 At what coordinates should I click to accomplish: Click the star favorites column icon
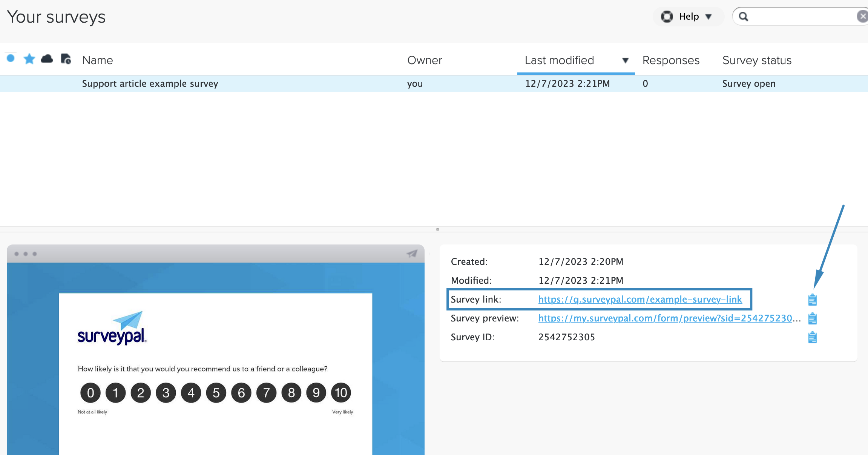pos(29,59)
